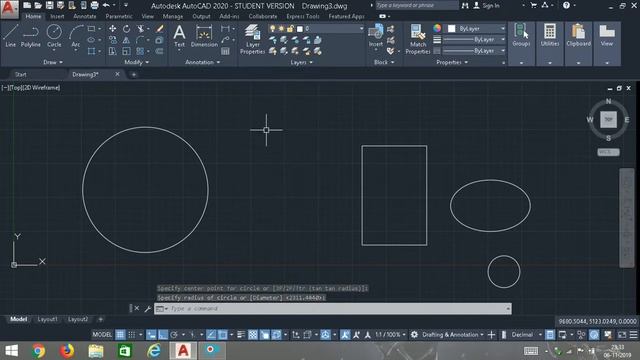
Task: Click the ViewCube TOP face
Action: [608, 120]
